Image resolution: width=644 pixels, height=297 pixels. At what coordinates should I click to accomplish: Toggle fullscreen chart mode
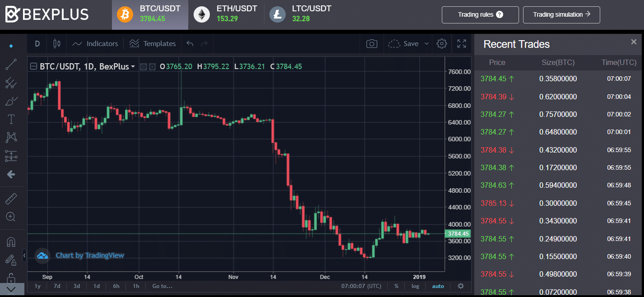point(461,44)
